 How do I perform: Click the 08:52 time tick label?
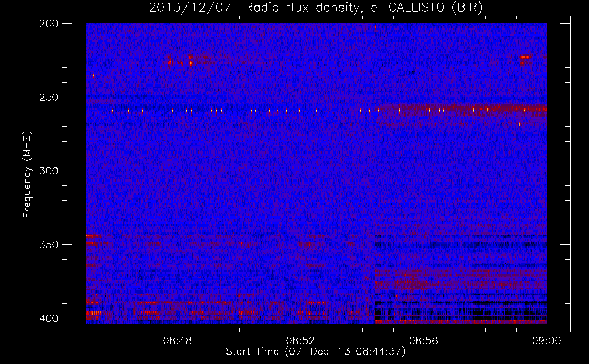(301, 341)
